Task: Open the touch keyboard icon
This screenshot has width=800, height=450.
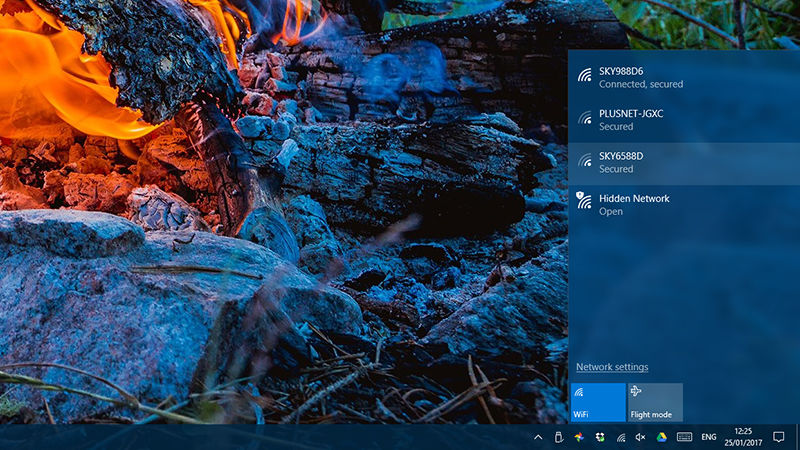Action: click(x=684, y=437)
